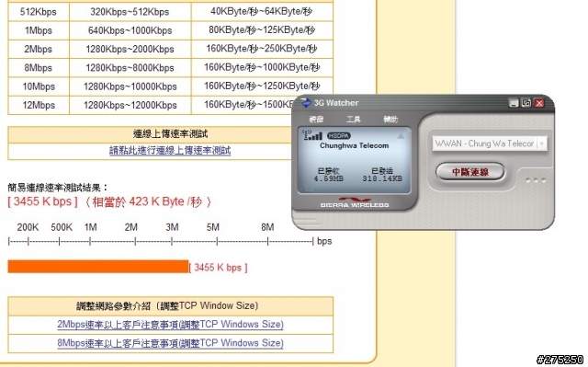Click the 160KByte/秒~1000KByte/秒 cell
The image size is (588, 367).
click(262, 67)
